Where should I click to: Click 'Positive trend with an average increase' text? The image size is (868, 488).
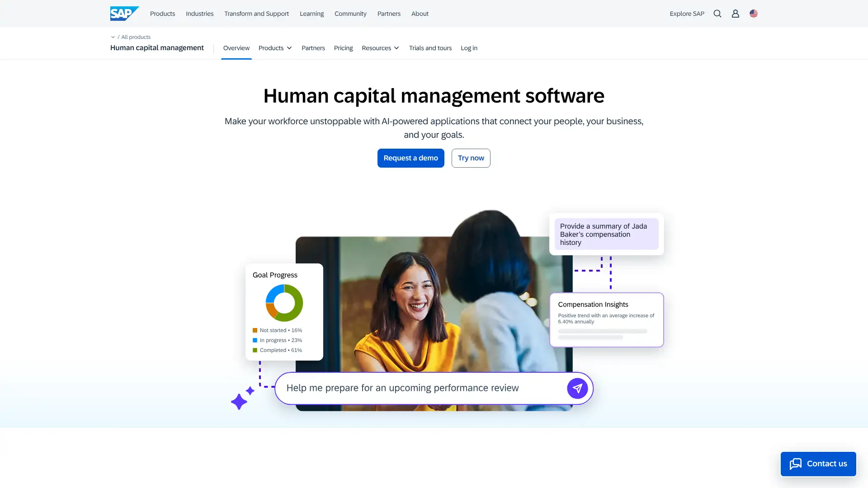606,319
